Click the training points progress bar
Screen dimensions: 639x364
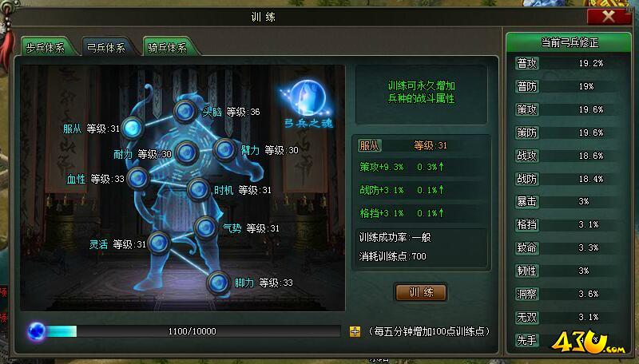(193, 331)
